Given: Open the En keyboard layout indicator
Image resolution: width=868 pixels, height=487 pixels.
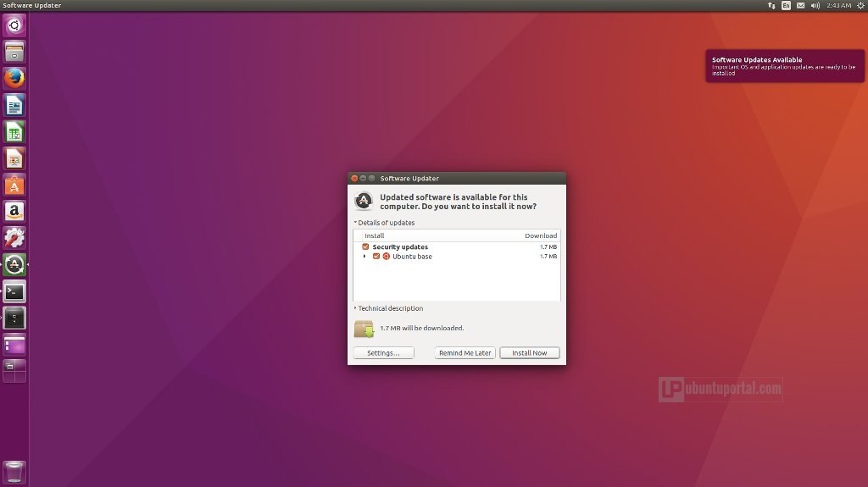Looking at the screenshot, I should click(786, 6).
